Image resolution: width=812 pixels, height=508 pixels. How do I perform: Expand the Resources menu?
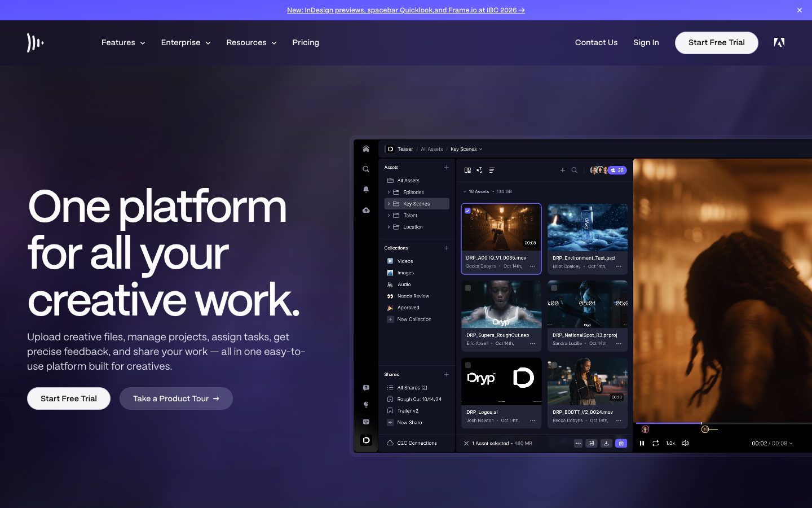[x=251, y=42]
